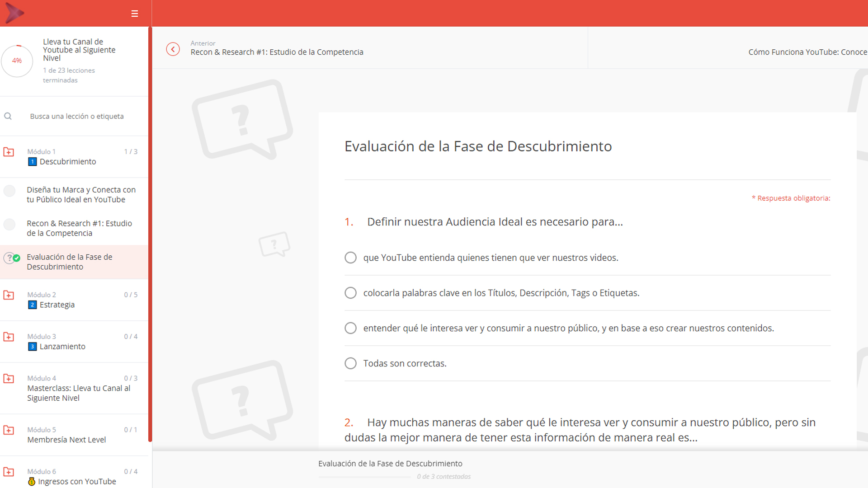Click the 4% course progress circle

coord(17,61)
